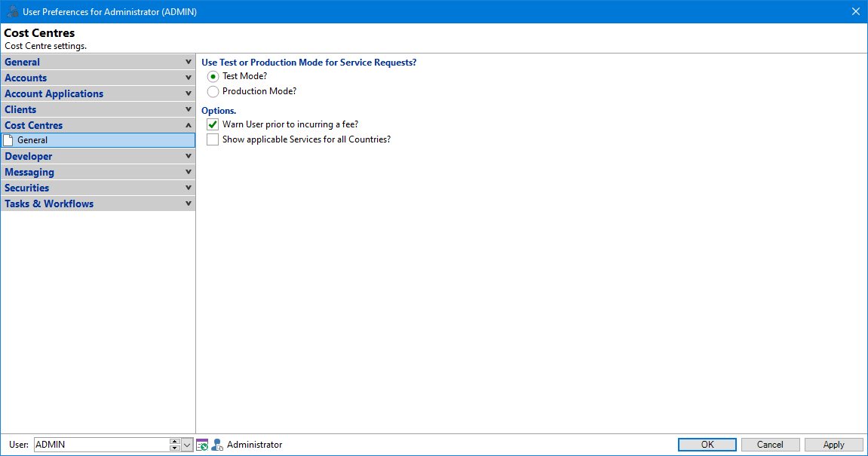Click the OK button

[x=707, y=445]
